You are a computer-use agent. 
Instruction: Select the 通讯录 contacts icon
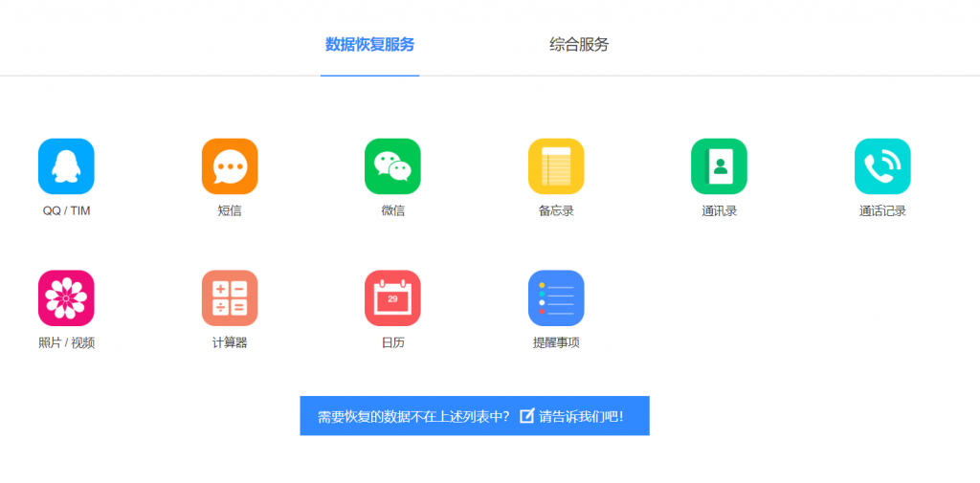[719, 166]
